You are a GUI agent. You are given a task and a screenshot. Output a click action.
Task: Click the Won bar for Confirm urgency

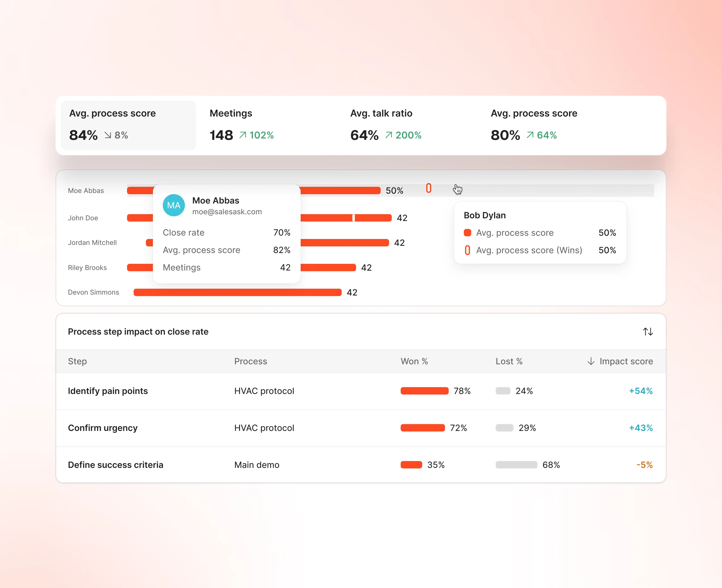coord(423,428)
